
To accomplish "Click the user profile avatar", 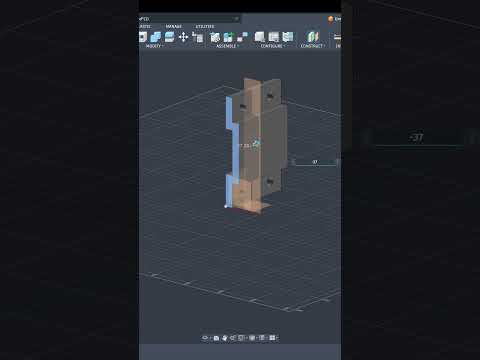I will 330,19.
